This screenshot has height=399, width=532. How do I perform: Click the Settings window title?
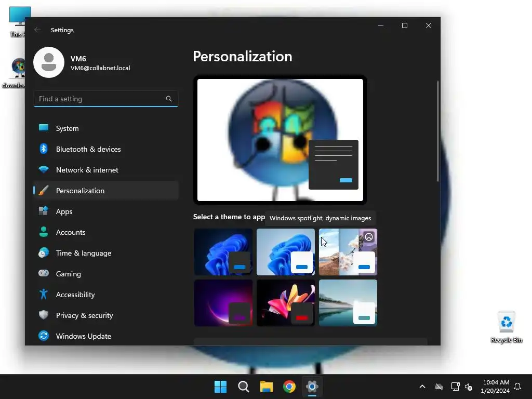(62, 30)
